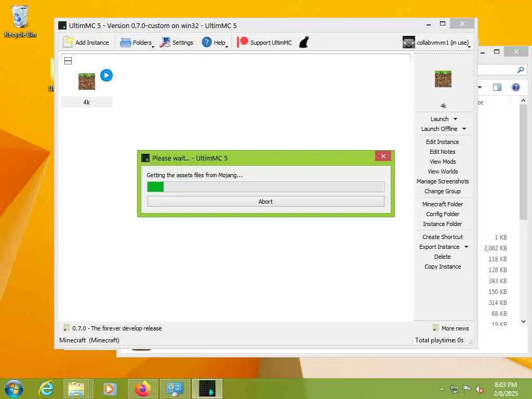The width and height of the screenshot is (532, 399).
Task: Open the media player taskbar icon
Action: pyautogui.click(x=110, y=389)
